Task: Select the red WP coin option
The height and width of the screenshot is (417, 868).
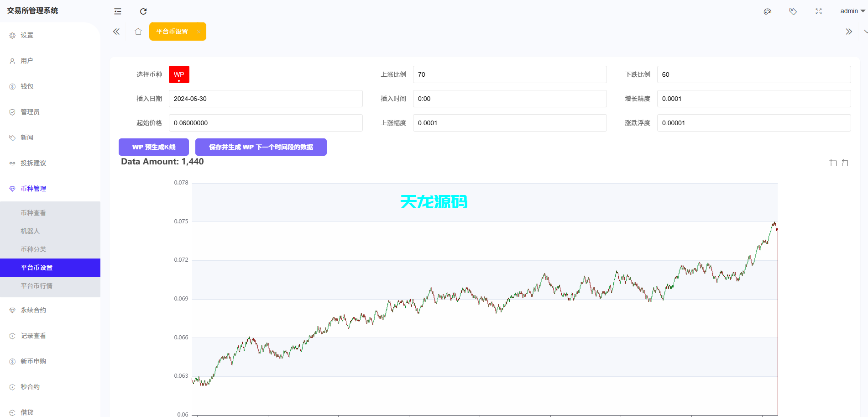Action: click(x=179, y=74)
